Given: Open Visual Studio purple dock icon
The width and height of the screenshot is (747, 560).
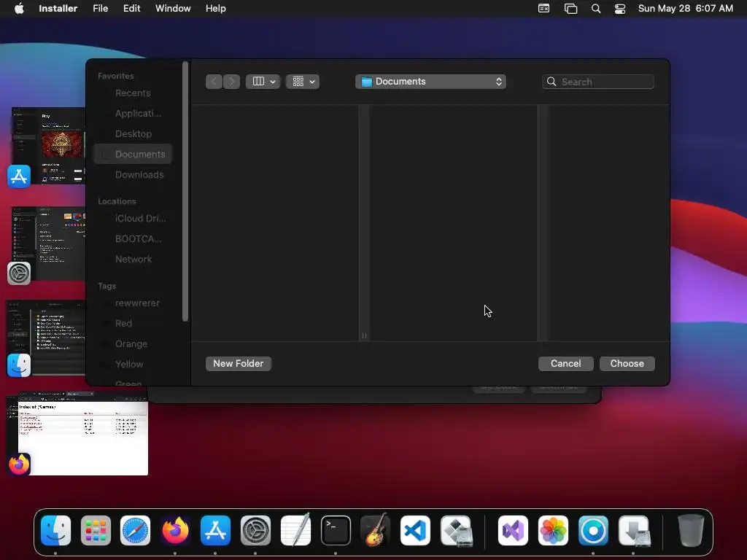Looking at the screenshot, I should pyautogui.click(x=513, y=531).
